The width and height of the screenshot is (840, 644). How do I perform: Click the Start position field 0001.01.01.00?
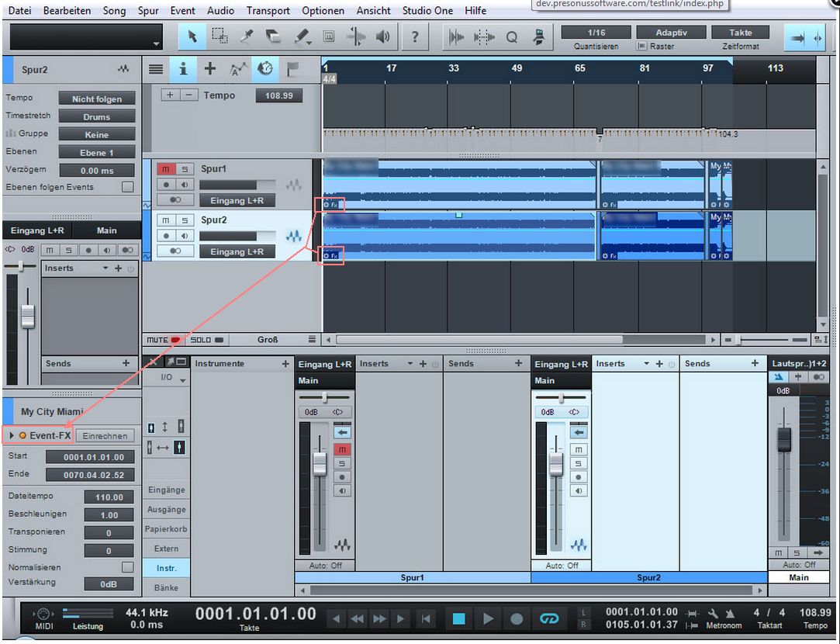click(90, 457)
